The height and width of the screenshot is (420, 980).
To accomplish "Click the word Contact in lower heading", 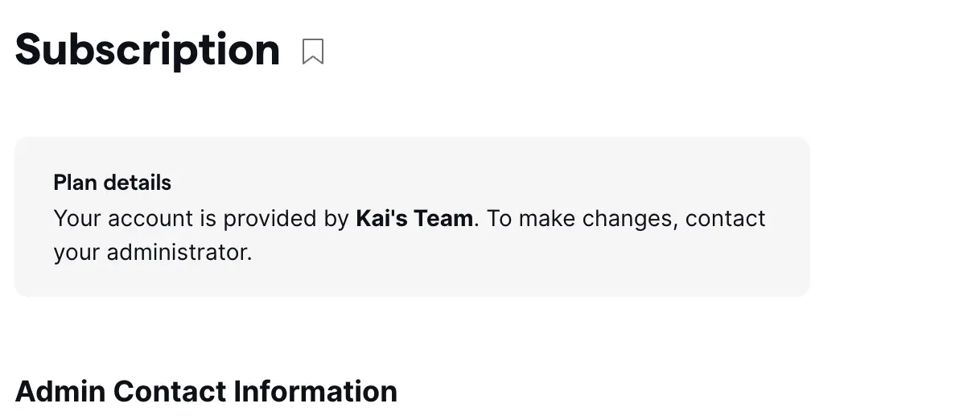I will point(170,392).
